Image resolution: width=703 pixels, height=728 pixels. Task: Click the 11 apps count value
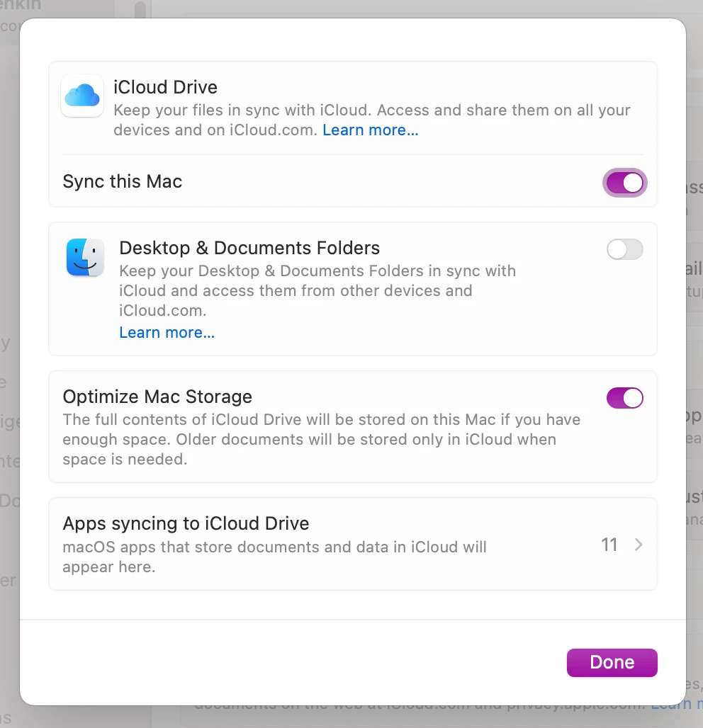609,545
